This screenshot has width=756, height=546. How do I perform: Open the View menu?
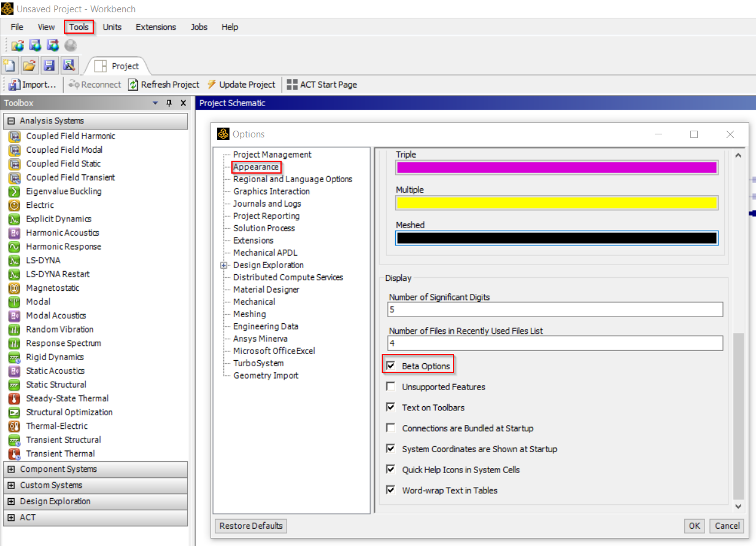tap(46, 27)
